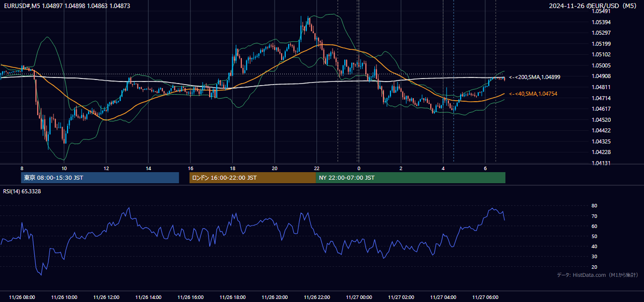Click the RSI scale value 30
Screen dimensions: 644x302
tap(594, 257)
